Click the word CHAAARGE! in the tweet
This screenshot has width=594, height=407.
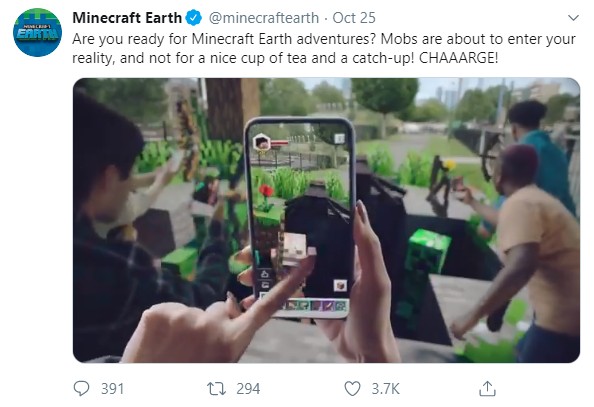click(458, 58)
